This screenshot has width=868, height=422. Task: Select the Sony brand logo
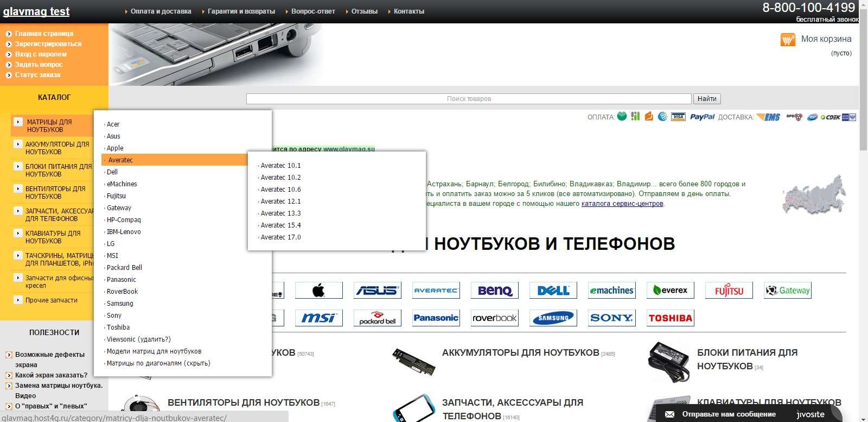pos(612,318)
